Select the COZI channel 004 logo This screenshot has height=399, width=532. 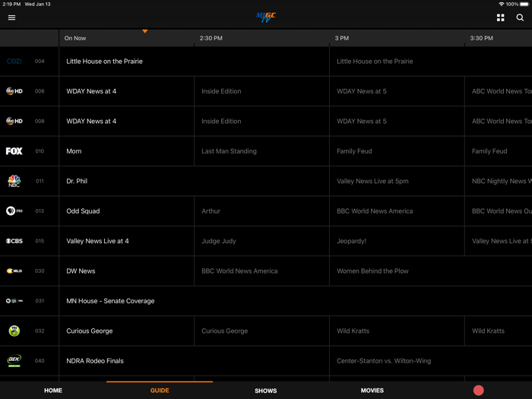tap(14, 62)
